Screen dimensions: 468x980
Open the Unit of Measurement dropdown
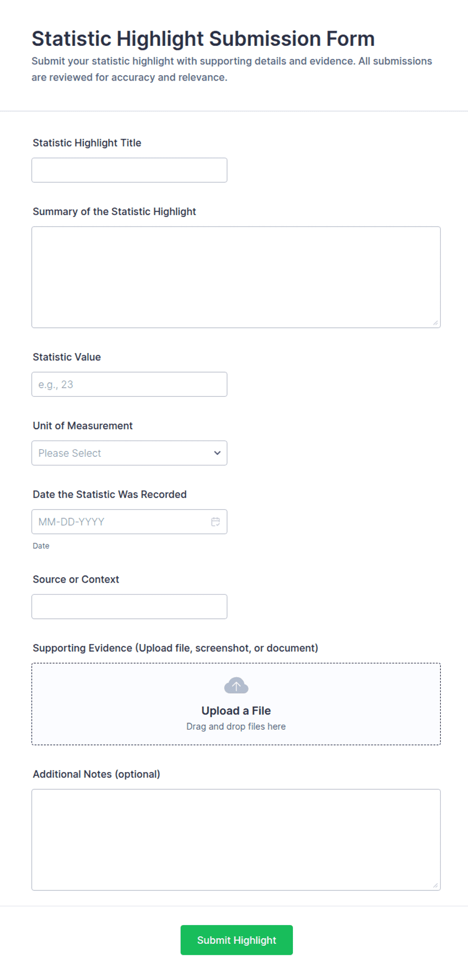(129, 453)
